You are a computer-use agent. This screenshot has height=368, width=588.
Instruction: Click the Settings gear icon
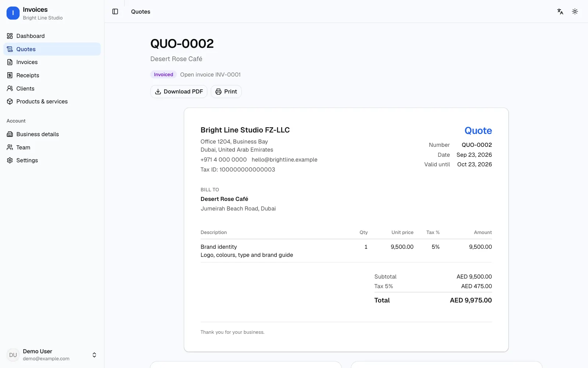pyautogui.click(x=10, y=160)
